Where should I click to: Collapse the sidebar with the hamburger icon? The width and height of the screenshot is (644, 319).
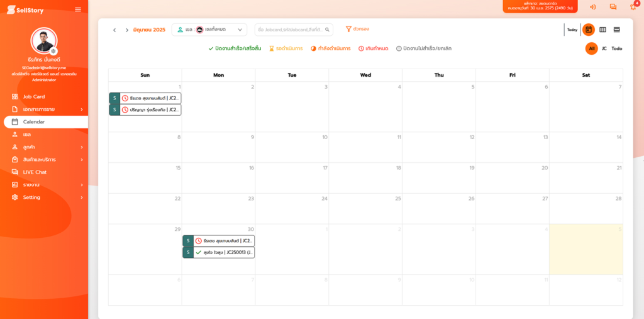pos(78,9)
